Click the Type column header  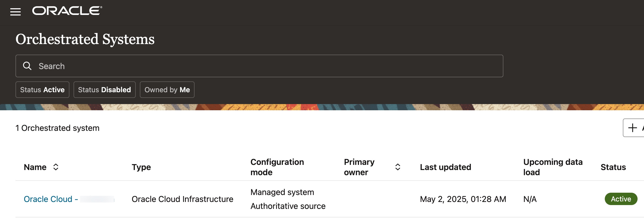141,167
